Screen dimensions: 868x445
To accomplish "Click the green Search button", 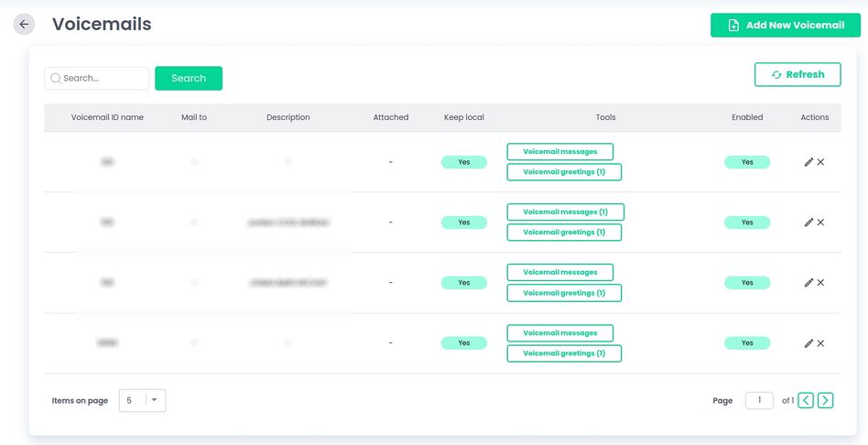I will [189, 79].
